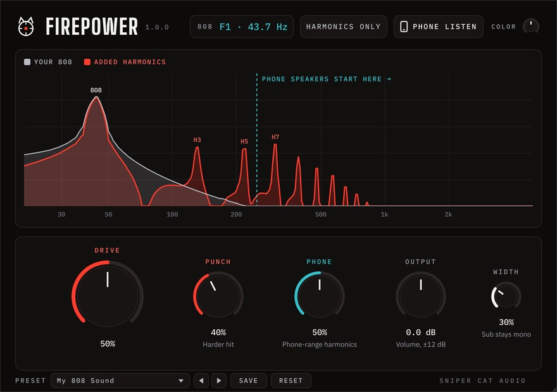Screen dimensions: 557x392
Task: Click the FIREPOWER title text
Action: 92,27
